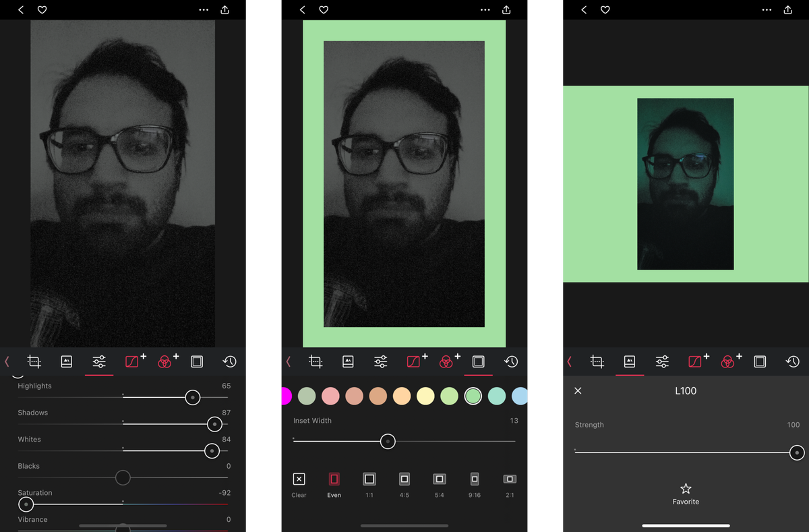The image size is (809, 532).
Task: Open the Crop tool
Action: (x=34, y=361)
